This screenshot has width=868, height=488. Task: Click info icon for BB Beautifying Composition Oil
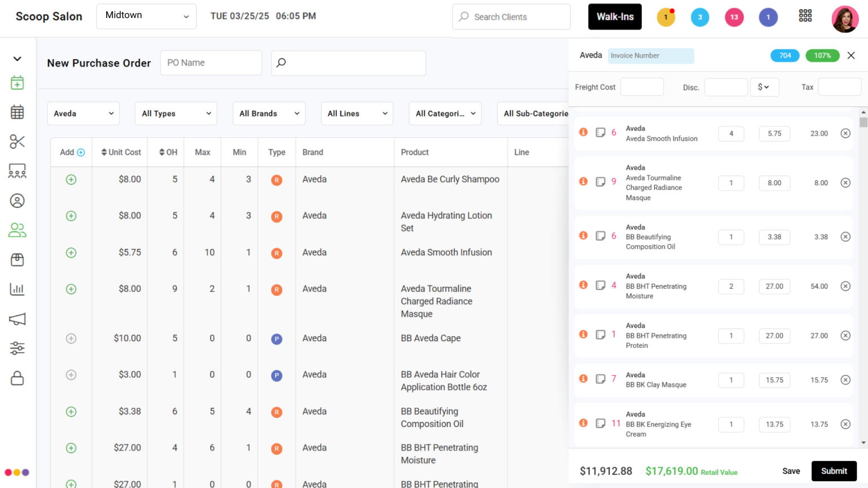click(x=583, y=236)
